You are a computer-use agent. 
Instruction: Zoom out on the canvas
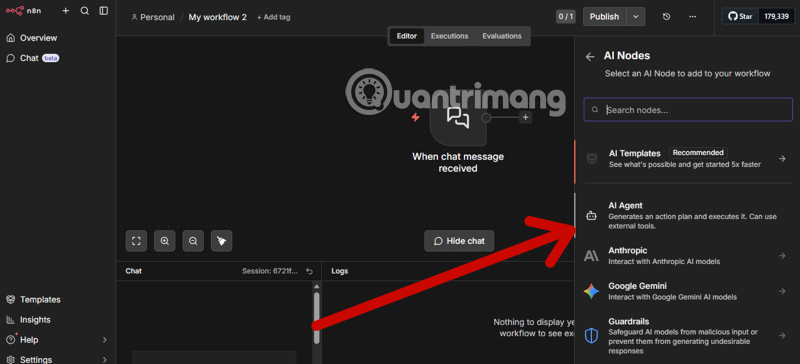pos(193,241)
